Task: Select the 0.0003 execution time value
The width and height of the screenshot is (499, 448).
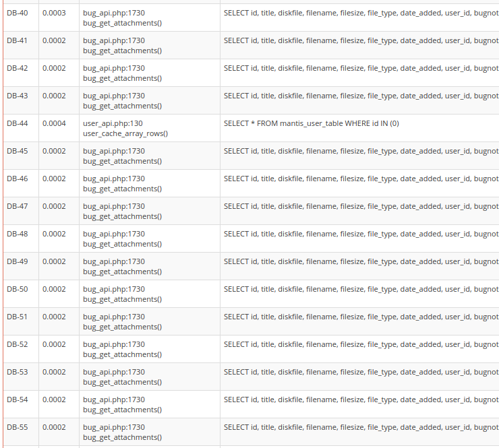Action: [x=54, y=13]
